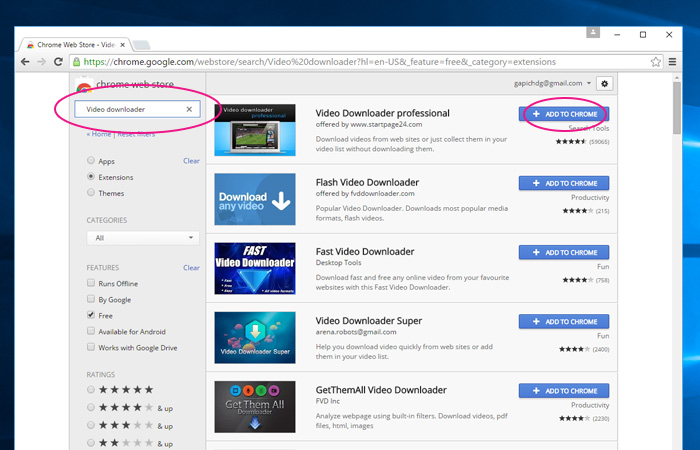Click 'FVD Inc' publisher text

click(328, 401)
